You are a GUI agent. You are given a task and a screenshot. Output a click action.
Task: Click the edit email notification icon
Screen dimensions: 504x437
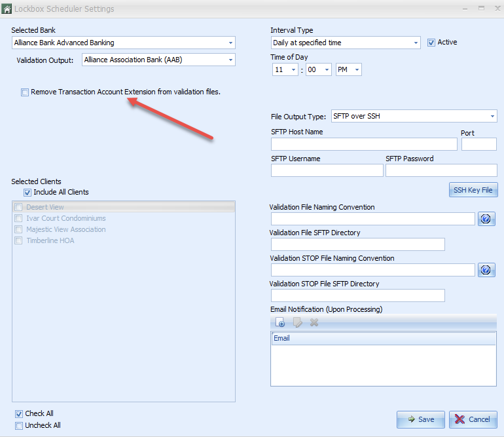[x=297, y=322]
